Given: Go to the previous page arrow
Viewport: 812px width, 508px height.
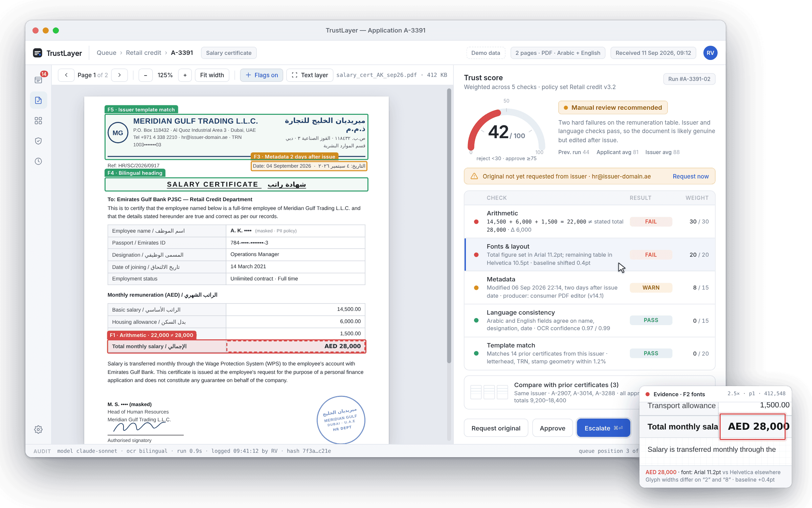Looking at the screenshot, I should [66, 75].
